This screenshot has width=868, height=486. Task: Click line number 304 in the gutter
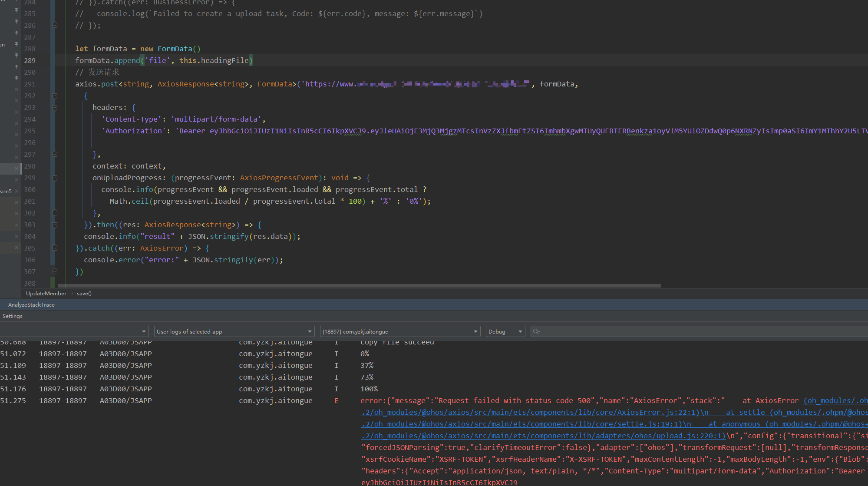click(x=30, y=236)
